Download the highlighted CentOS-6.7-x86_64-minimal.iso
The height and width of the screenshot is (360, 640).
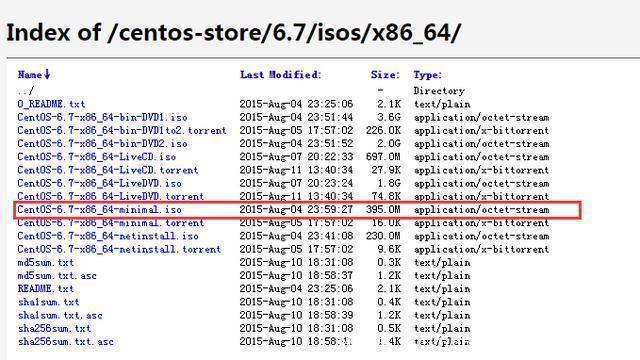coord(100,210)
